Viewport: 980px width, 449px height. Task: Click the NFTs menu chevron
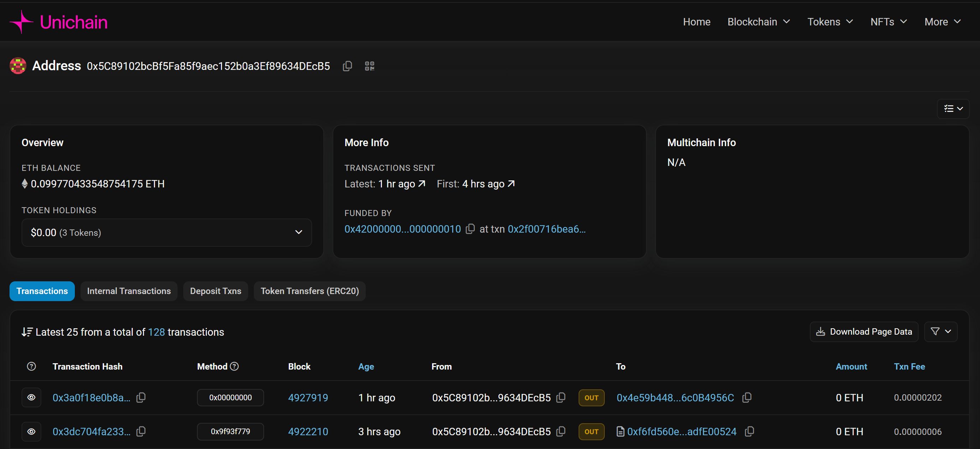(903, 22)
